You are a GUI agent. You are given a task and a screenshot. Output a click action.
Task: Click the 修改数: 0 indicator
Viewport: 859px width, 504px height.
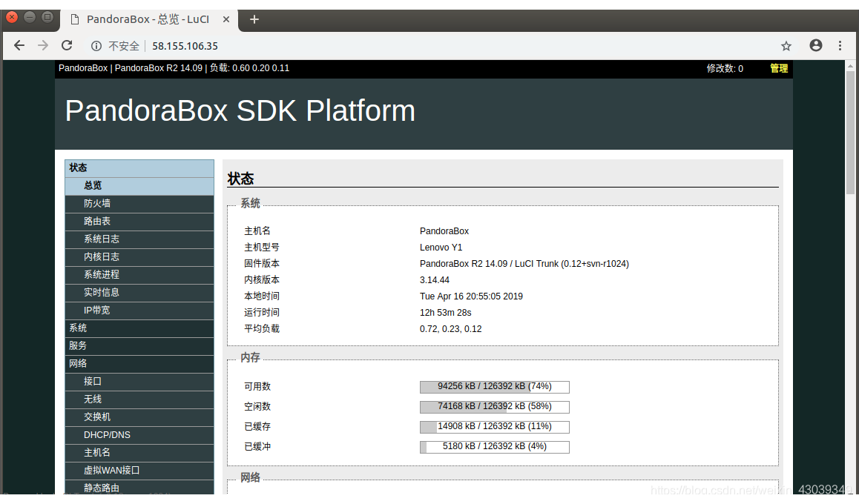tap(725, 68)
